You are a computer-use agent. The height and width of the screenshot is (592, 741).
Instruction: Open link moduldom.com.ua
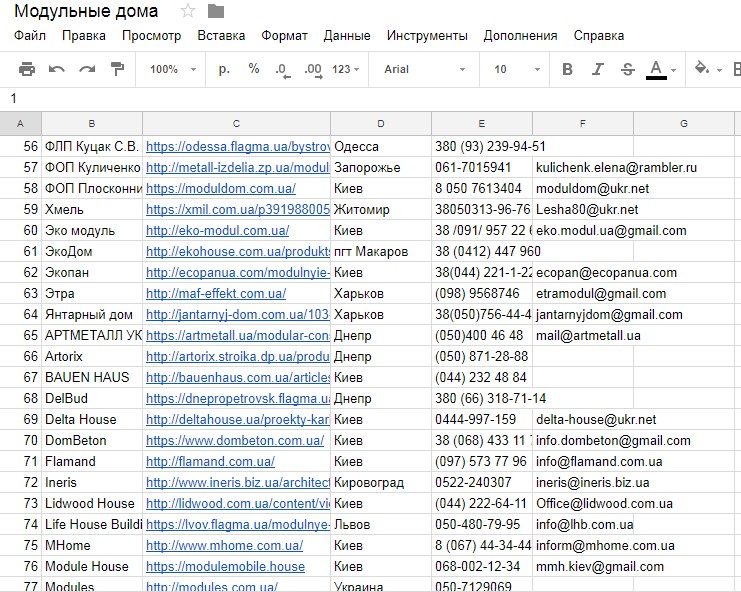tap(221, 189)
